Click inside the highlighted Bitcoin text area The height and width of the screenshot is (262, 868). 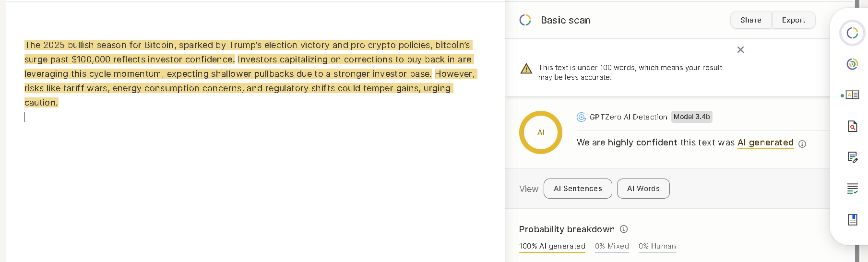point(250,73)
